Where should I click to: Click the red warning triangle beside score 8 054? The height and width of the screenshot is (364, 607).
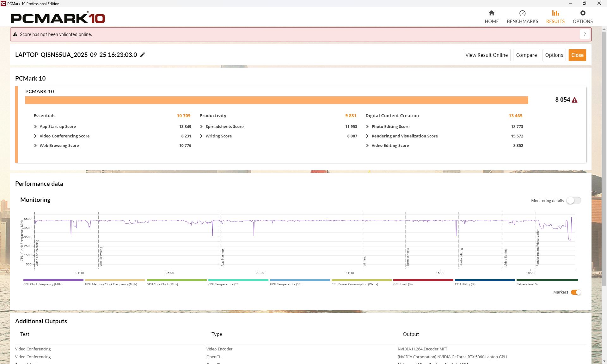tap(575, 100)
